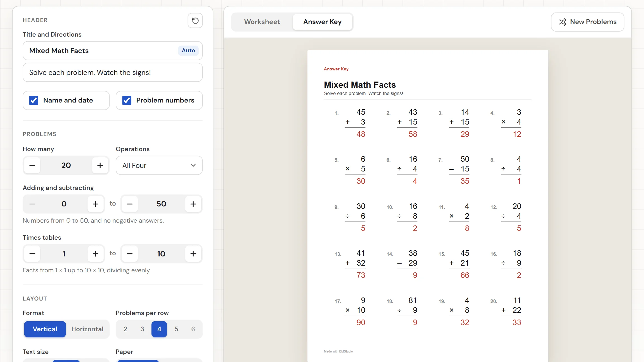Click the red Answer Key label on page
The height and width of the screenshot is (362, 644).
(x=336, y=69)
